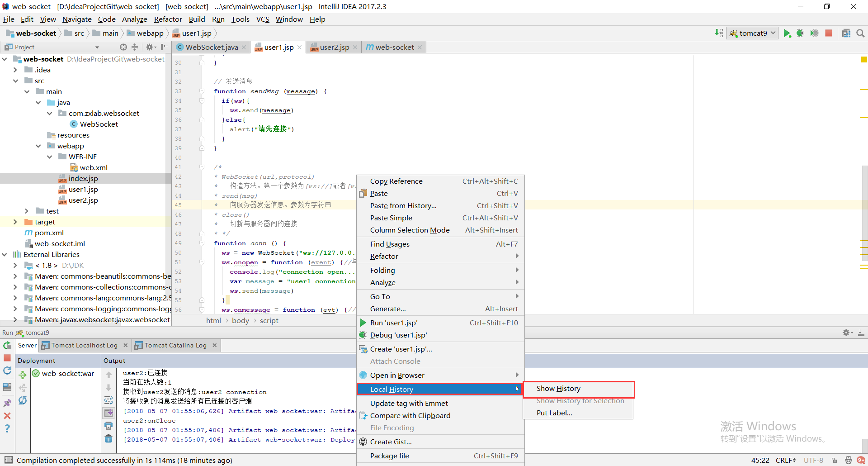868x466 pixels.
Task: Click yellow inspection indicator atop editor
Action: pos(864,59)
